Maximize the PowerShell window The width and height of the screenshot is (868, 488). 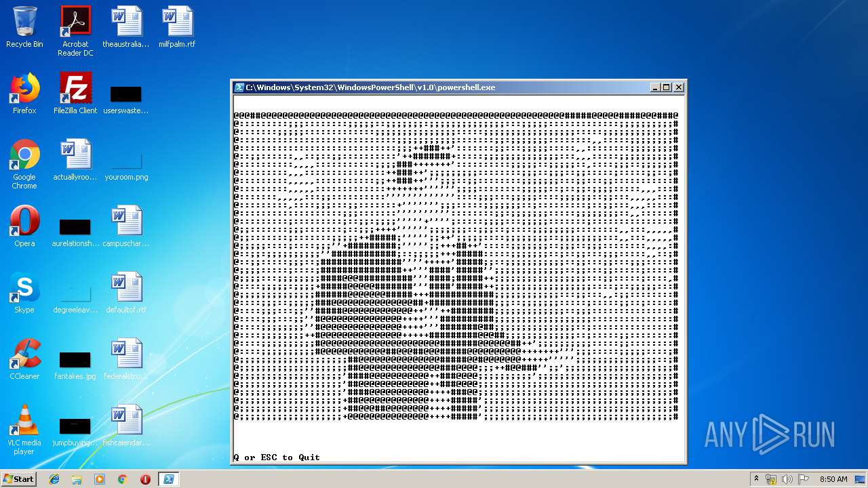(667, 87)
